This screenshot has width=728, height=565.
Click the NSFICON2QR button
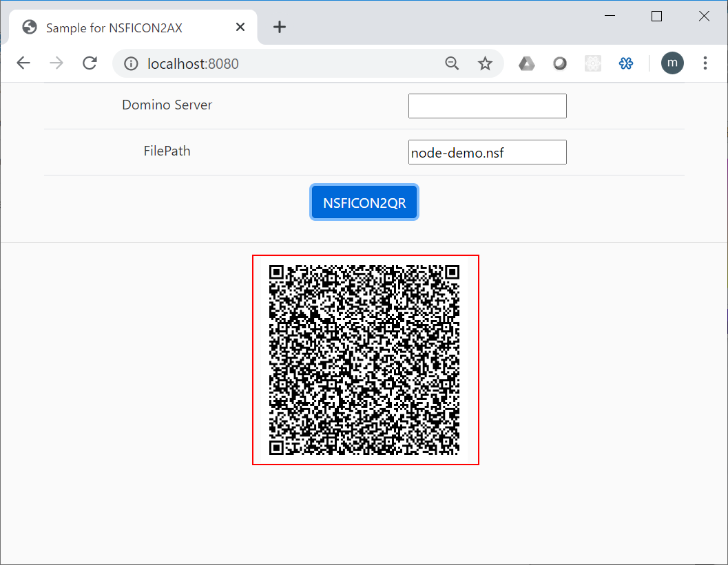(364, 202)
